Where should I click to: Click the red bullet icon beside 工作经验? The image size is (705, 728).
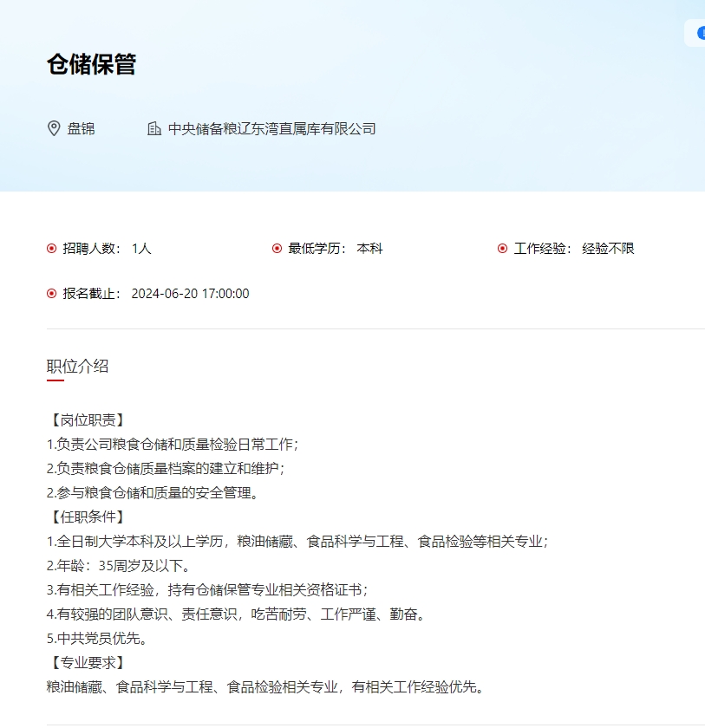(502, 249)
